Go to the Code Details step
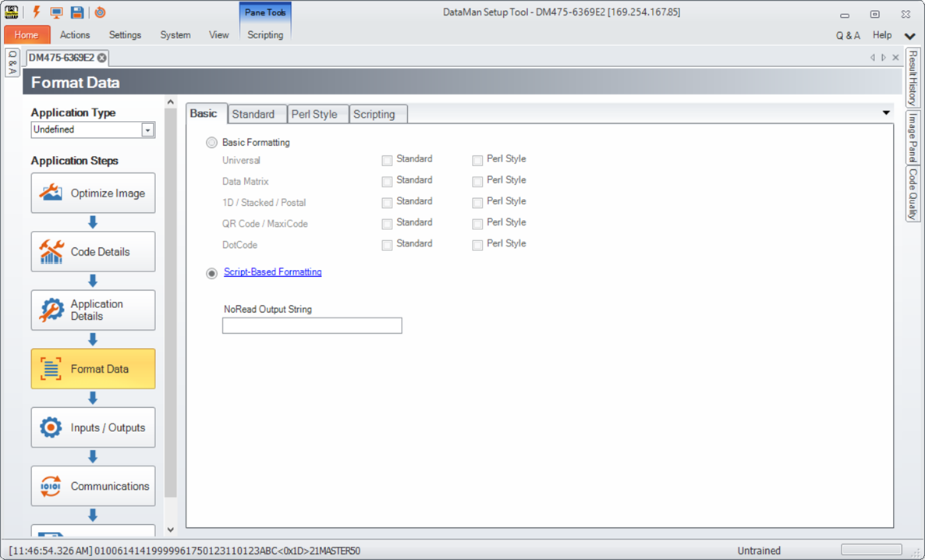Viewport: 925px width, 560px height. pyautogui.click(x=93, y=252)
